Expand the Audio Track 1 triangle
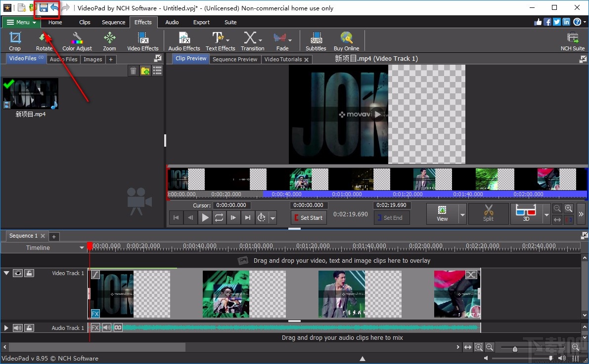Screen dimensions: 589x364 point(6,328)
